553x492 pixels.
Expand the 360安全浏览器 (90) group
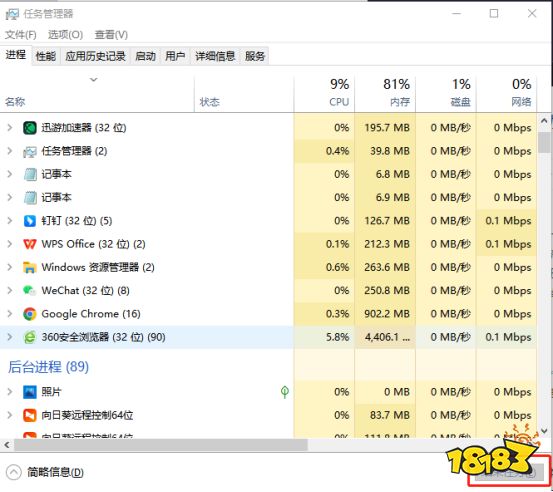point(10,337)
